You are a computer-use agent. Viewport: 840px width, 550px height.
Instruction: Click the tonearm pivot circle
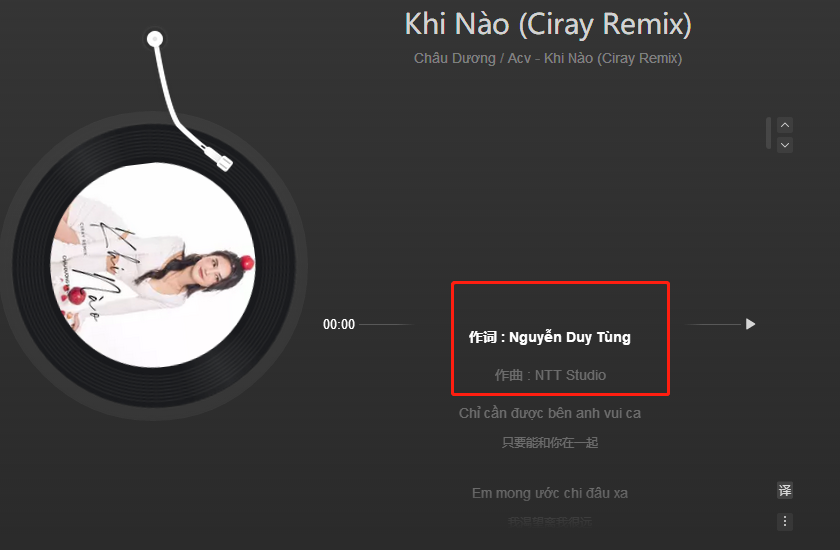point(155,39)
